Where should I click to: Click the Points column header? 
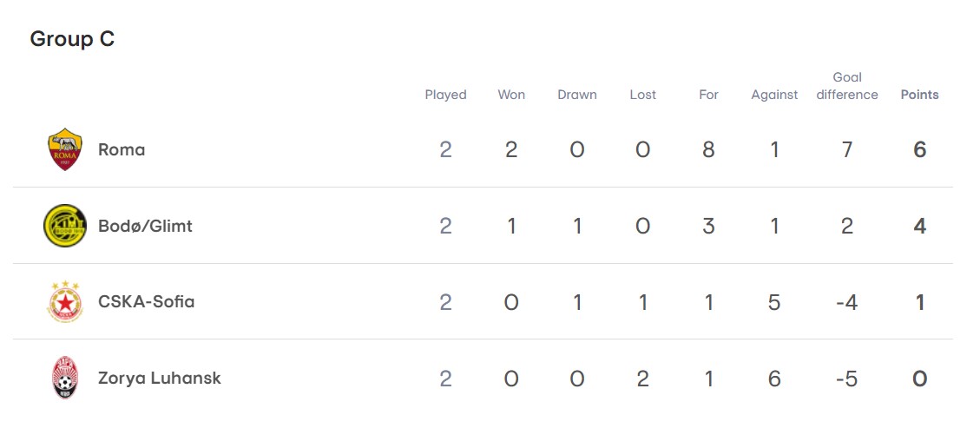click(919, 95)
